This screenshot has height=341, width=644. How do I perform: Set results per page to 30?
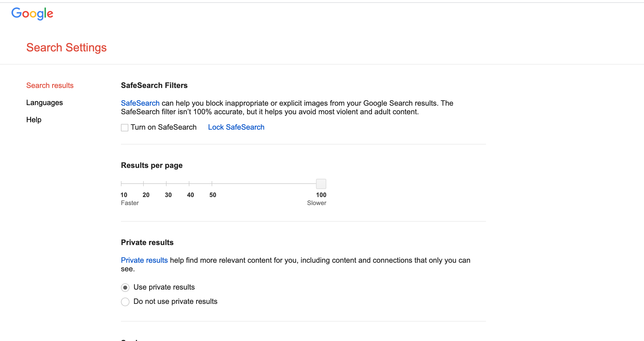click(x=166, y=184)
